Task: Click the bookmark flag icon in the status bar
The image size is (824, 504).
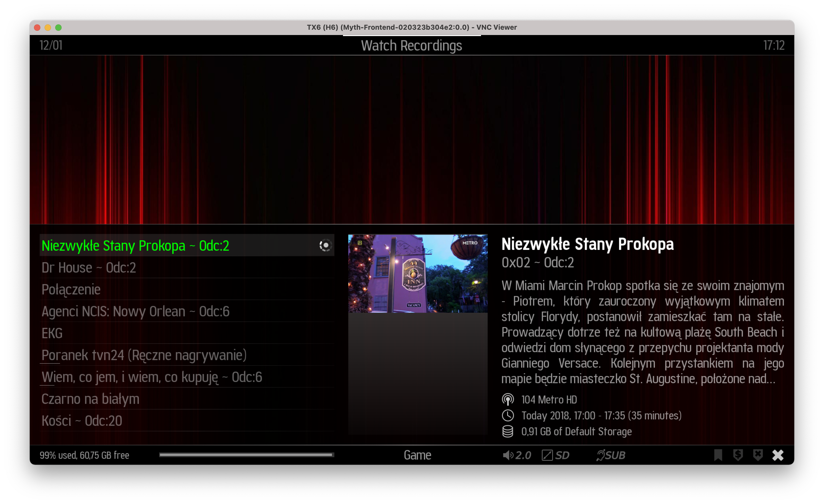Action: tap(718, 455)
